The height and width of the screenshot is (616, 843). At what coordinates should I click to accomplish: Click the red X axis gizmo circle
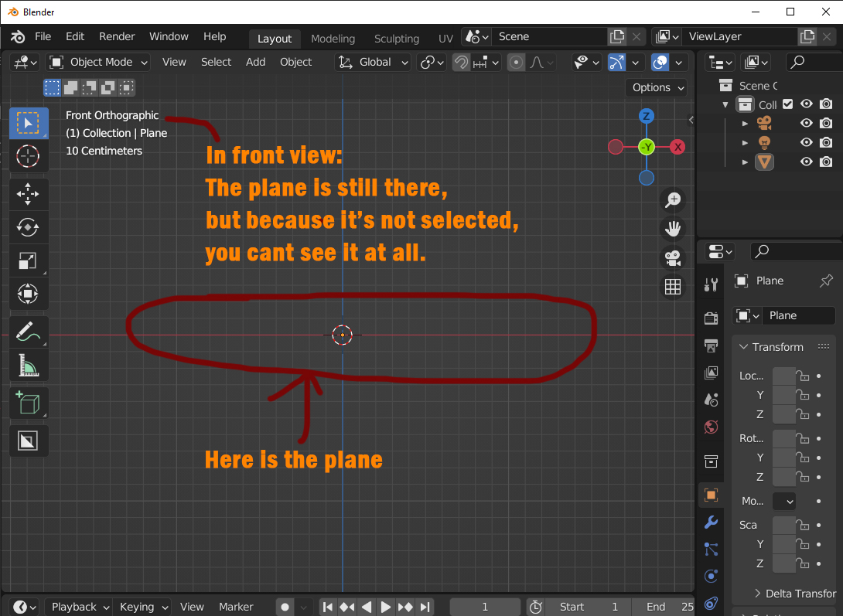pyautogui.click(x=677, y=147)
